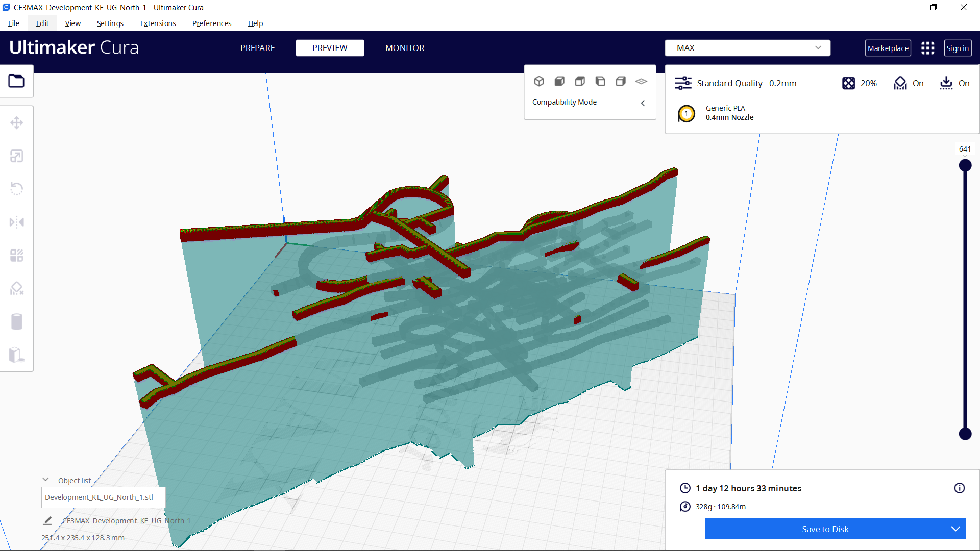Select the Support Blocker tool

click(x=17, y=288)
